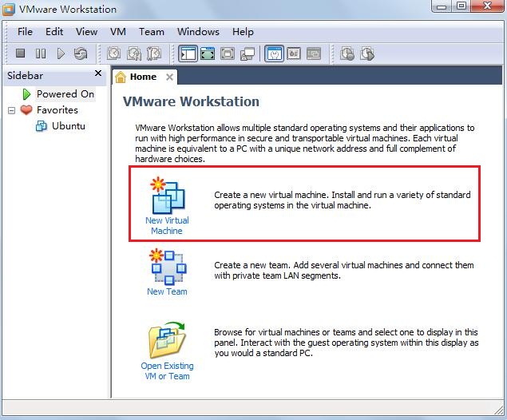The width and height of the screenshot is (507, 420).
Task: Open the Team menu
Action: 152,32
